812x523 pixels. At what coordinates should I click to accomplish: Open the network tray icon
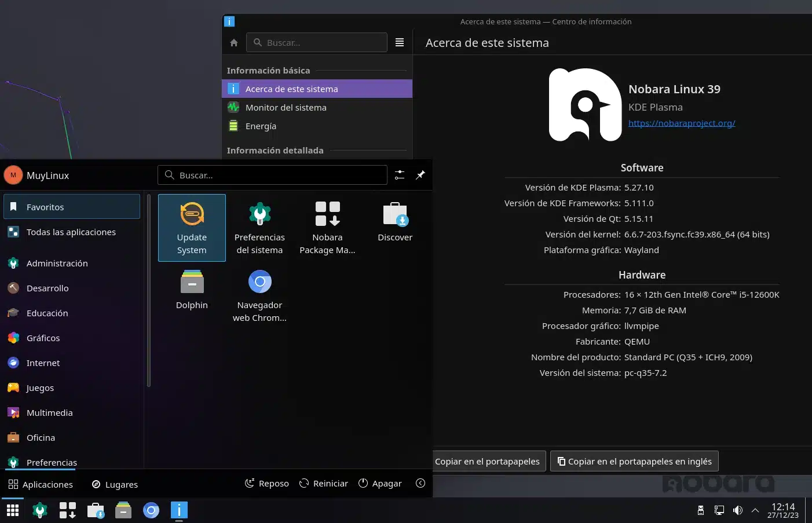(x=719, y=510)
